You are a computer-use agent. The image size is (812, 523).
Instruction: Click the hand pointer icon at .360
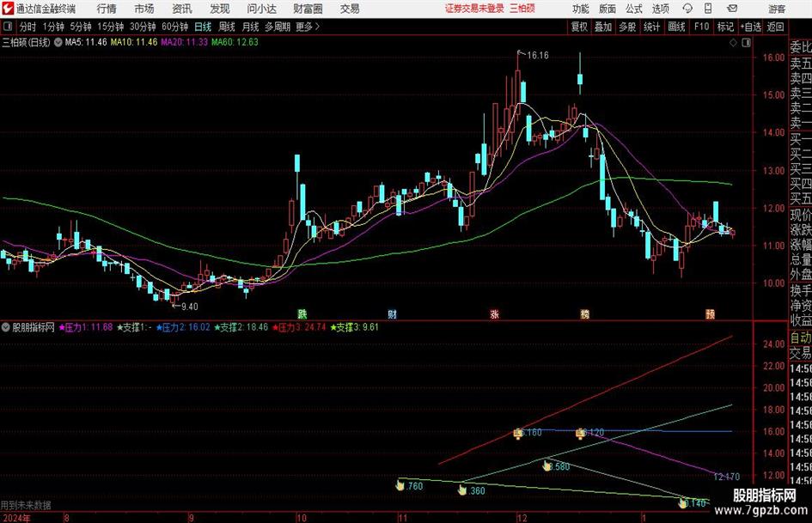tap(462, 490)
